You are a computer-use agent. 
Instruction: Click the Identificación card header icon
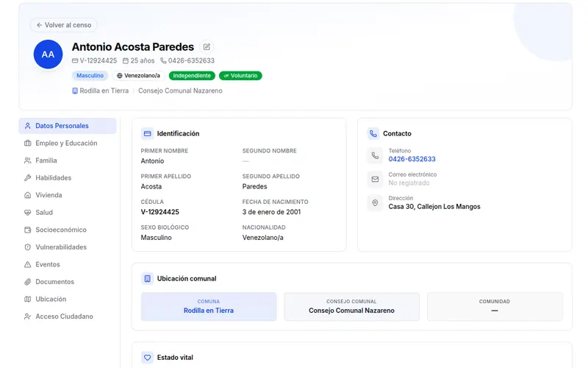148,133
